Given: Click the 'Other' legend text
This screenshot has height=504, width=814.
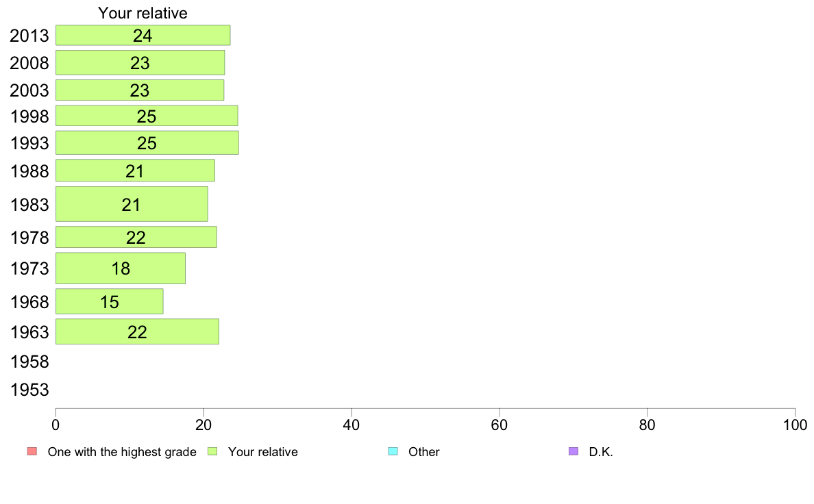Looking at the screenshot, I should (x=423, y=452).
